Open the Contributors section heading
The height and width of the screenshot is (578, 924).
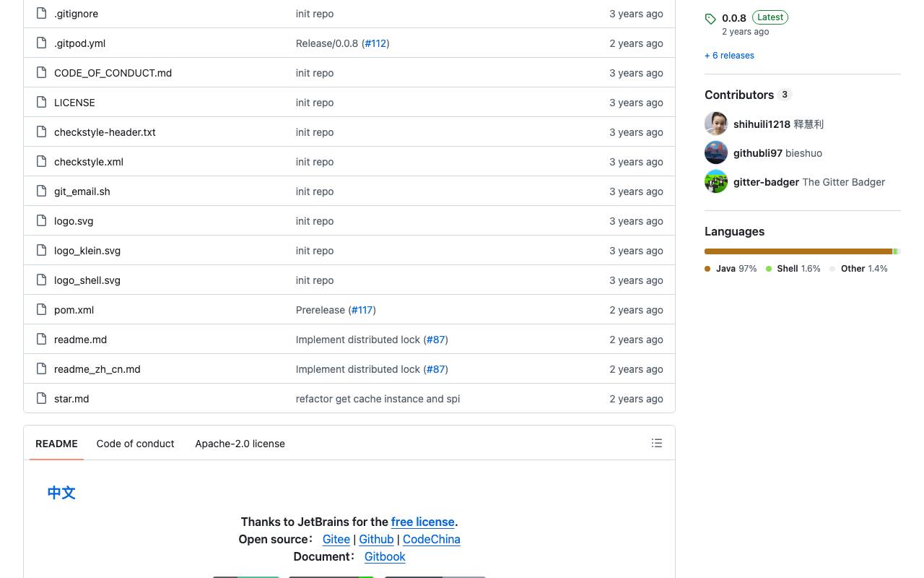click(739, 95)
